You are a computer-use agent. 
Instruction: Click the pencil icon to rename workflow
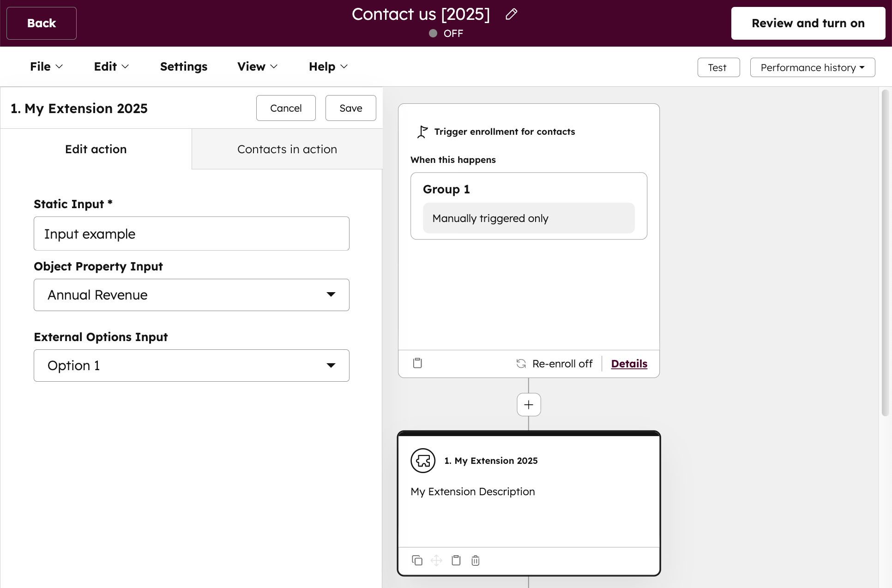(x=511, y=14)
